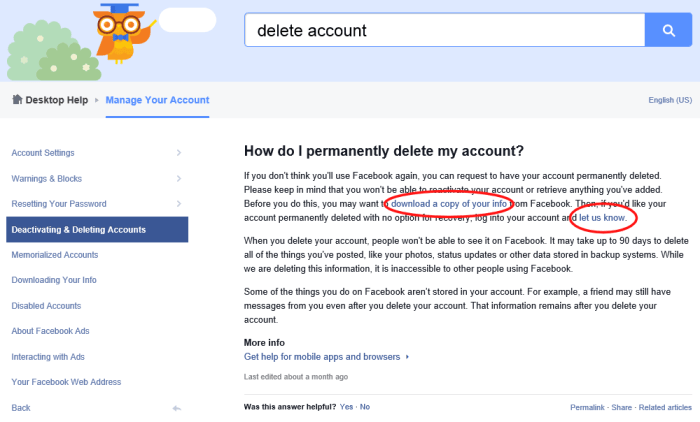Go to Downloading Your Info topic
This screenshot has height=422, width=700.
click(54, 280)
